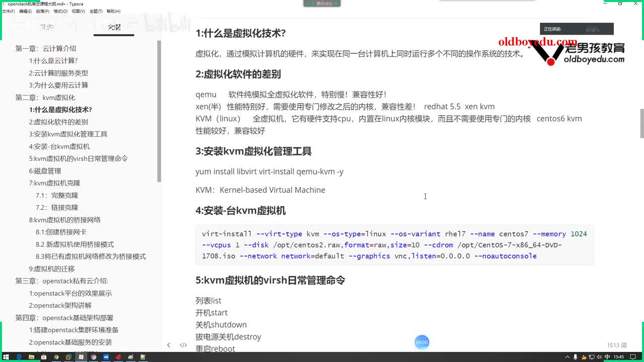Screen dimensions: 644x362
Task: Click the outline sidebar scrollbar thumb
Action: point(159,111)
